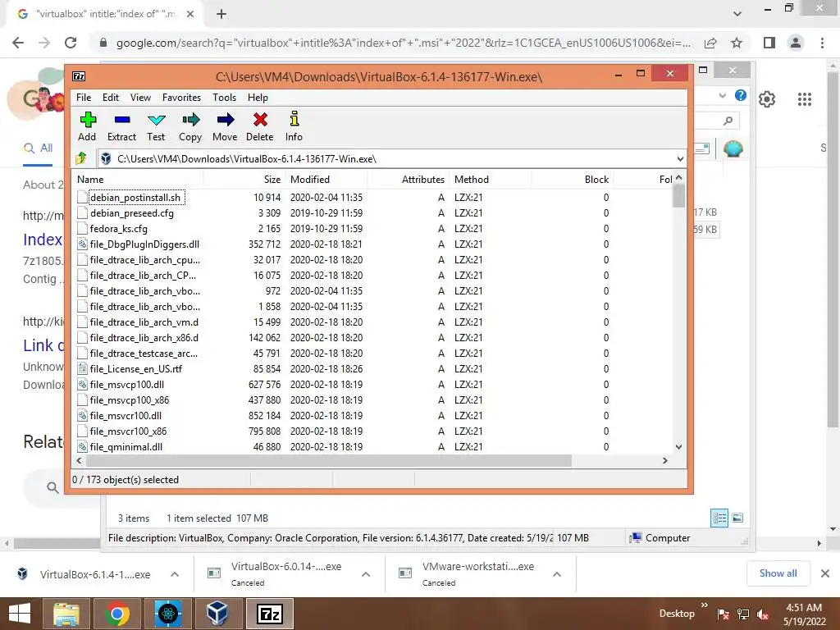This screenshot has width=840, height=630.
Task: Select file_dtrace_lib_arch_x86.d row
Action: coord(372,338)
